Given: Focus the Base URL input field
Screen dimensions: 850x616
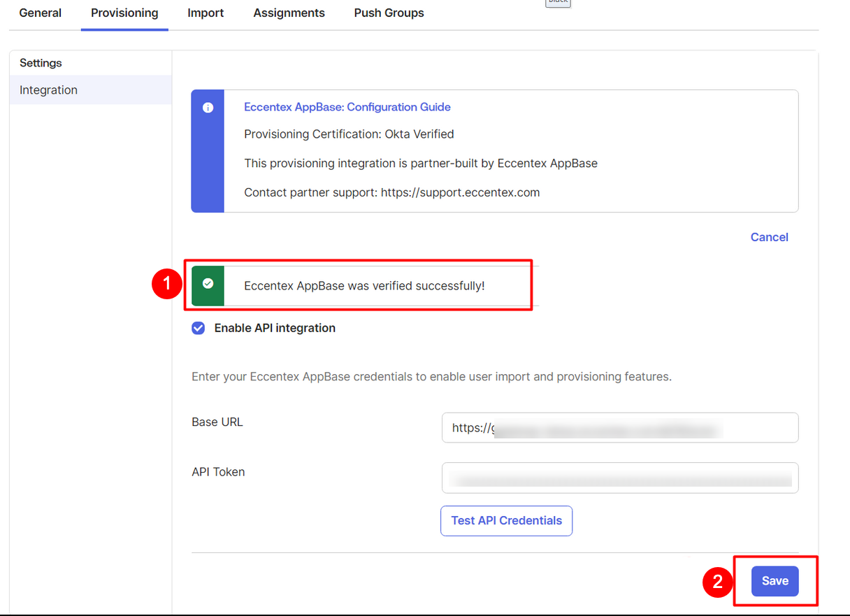Looking at the screenshot, I should [620, 427].
